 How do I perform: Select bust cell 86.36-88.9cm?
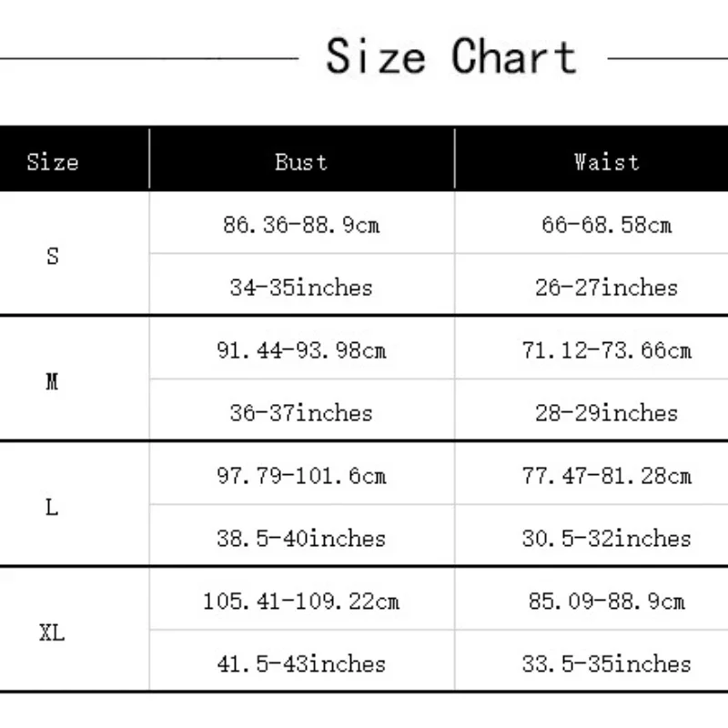(301, 225)
